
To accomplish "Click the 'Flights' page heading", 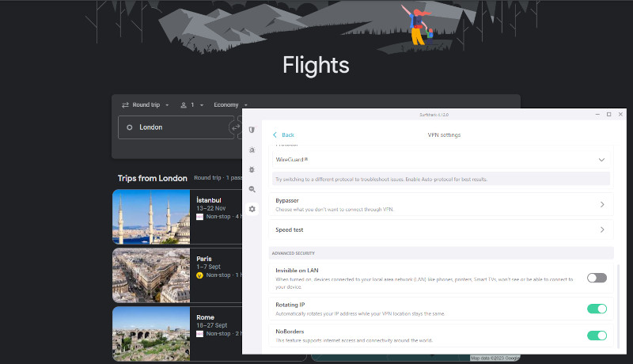I will coord(316,65).
